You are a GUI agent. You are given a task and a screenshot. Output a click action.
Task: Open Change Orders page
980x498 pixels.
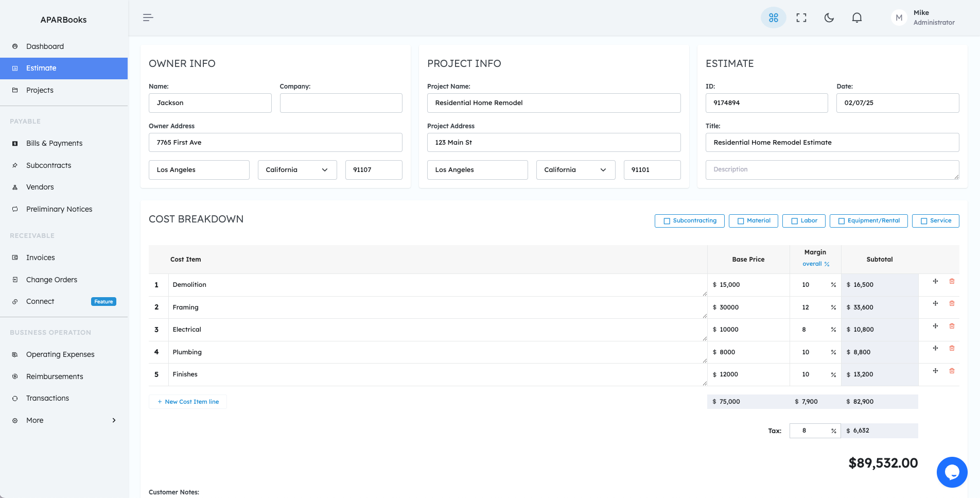51,280
